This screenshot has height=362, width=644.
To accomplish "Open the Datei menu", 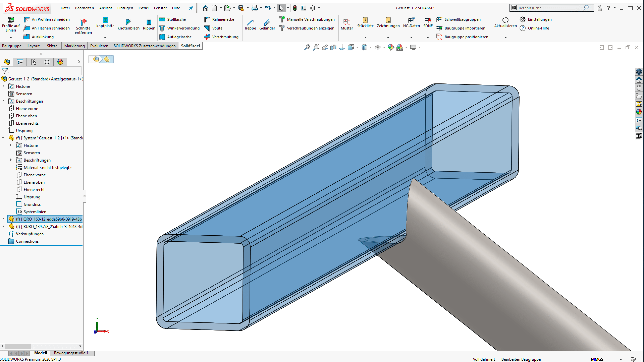I will (x=65, y=8).
